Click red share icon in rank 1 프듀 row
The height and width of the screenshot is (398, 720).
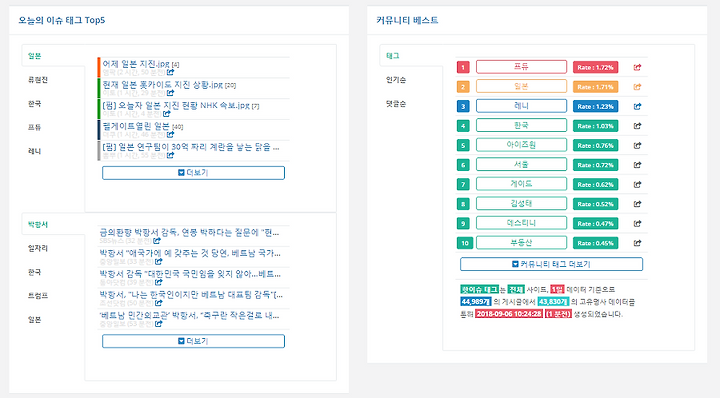click(x=637, y=67)
